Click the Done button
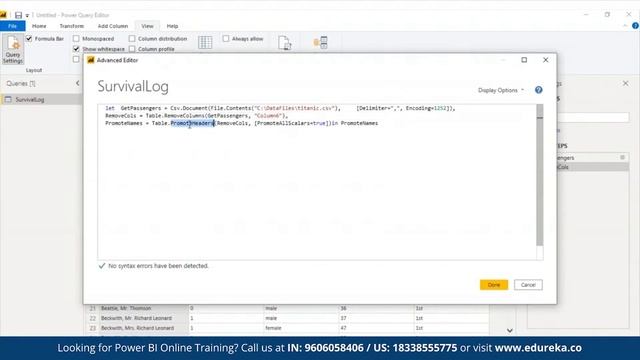Viewport: 640px width, 360px height. click(x=494, y=285)
